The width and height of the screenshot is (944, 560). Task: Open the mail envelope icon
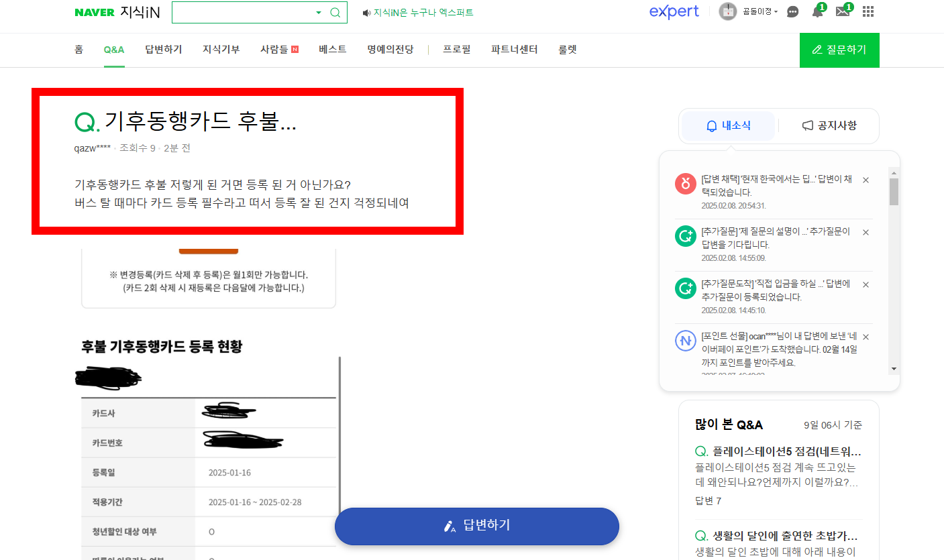tap(843, 11)
